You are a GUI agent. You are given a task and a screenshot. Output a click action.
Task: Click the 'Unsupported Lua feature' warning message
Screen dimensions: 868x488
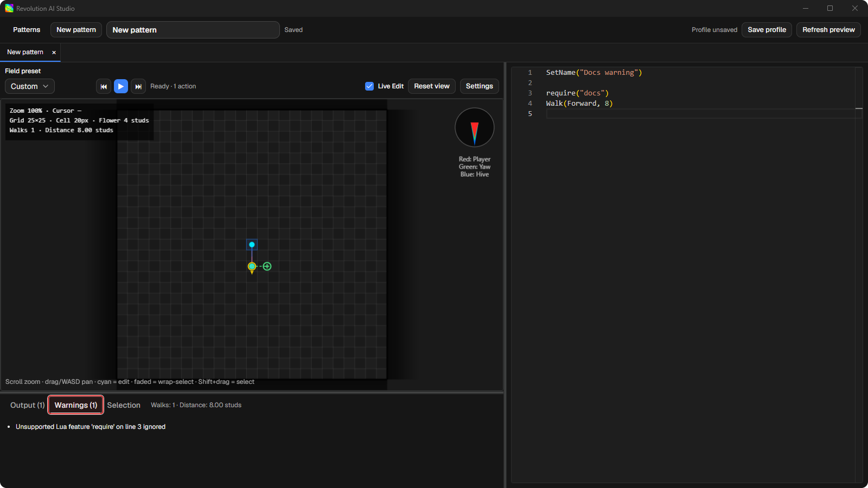tap(91, 427)
